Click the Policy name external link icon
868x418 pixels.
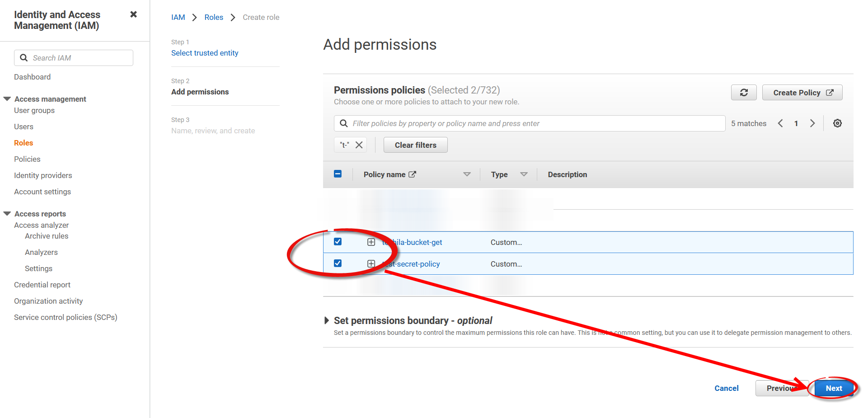click(412, 174)
